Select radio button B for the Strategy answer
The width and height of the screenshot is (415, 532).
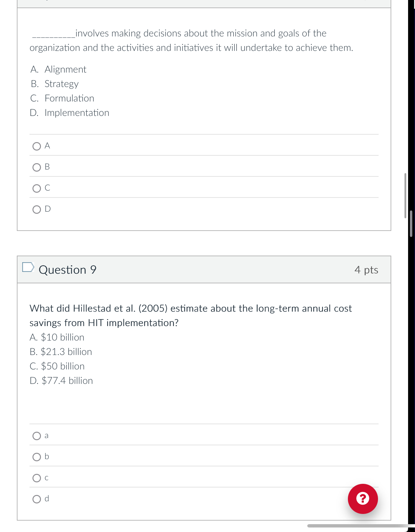click(36, 167)
